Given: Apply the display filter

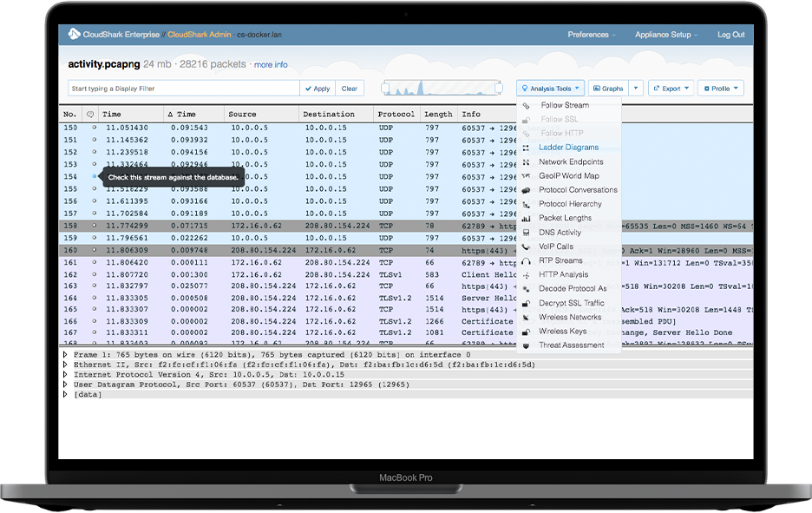Looking at the screenshot, I should [318, 89].
